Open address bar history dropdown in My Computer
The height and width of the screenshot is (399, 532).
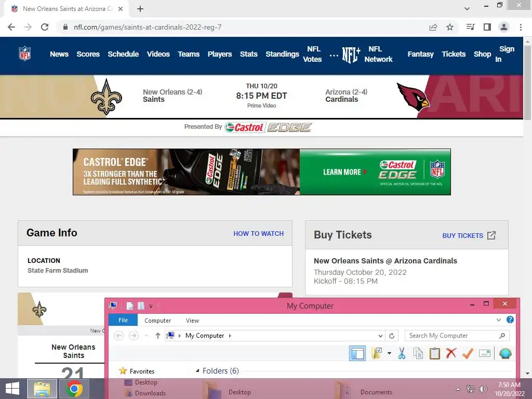[x=380, y=336]
